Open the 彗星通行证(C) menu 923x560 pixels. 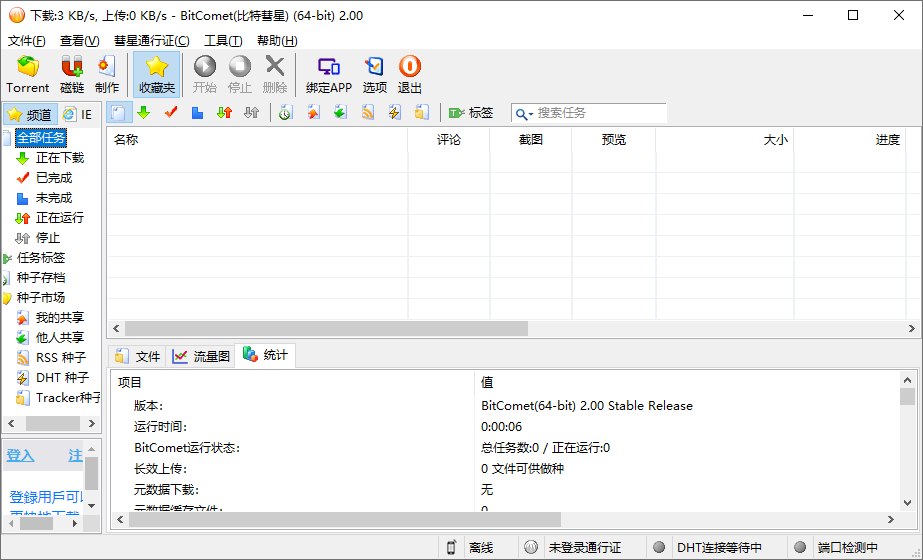pos(152,41)
